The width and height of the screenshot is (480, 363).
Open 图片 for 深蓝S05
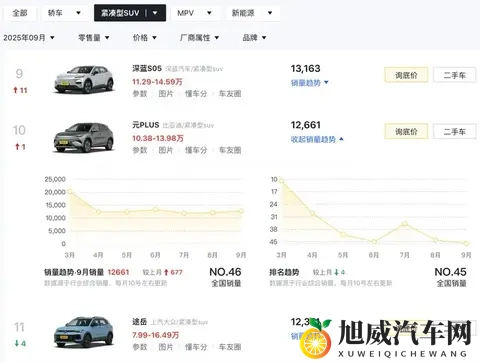[x=166, y=94]
